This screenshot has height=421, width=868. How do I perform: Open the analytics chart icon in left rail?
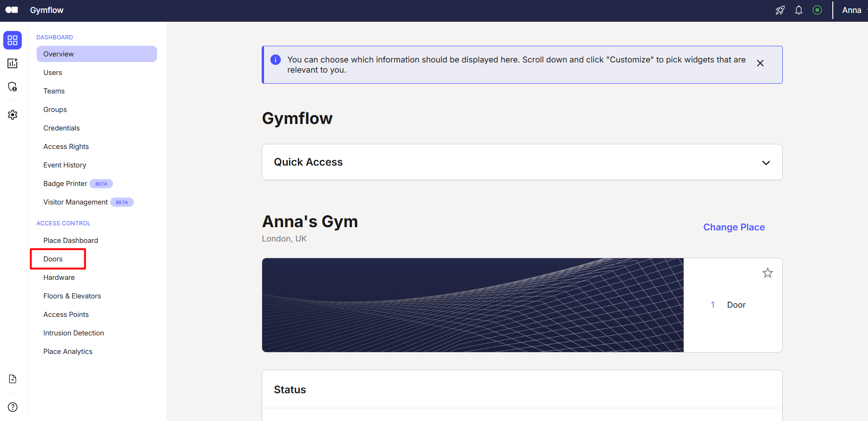[13, 63]
